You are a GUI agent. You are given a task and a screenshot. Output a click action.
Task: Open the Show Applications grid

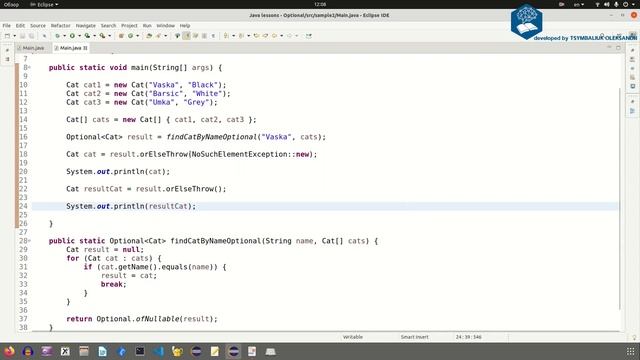click(x=631, y=351)
